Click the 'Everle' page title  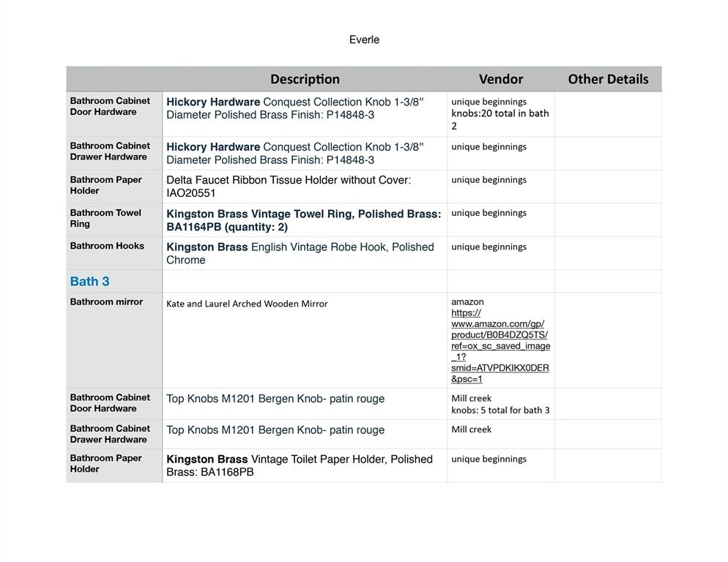tap(364, 40)
